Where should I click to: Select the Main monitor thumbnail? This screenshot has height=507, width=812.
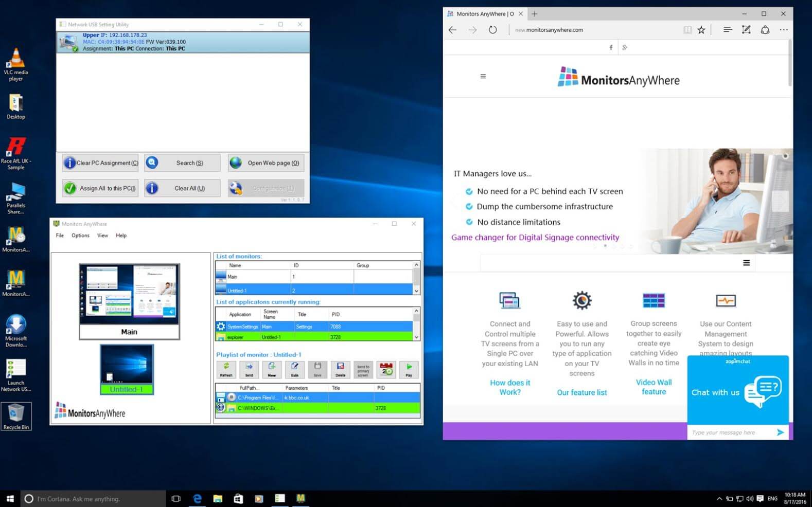coord(129,301)
